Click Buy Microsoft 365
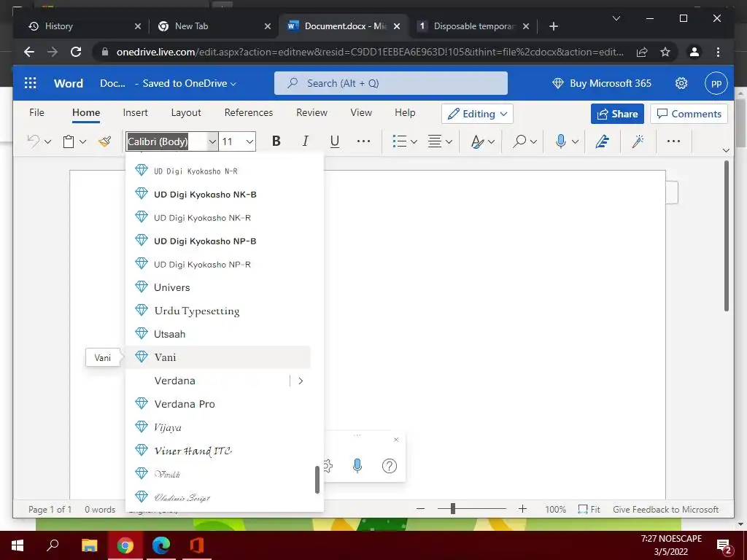747x560 pixels. [601, 83]
